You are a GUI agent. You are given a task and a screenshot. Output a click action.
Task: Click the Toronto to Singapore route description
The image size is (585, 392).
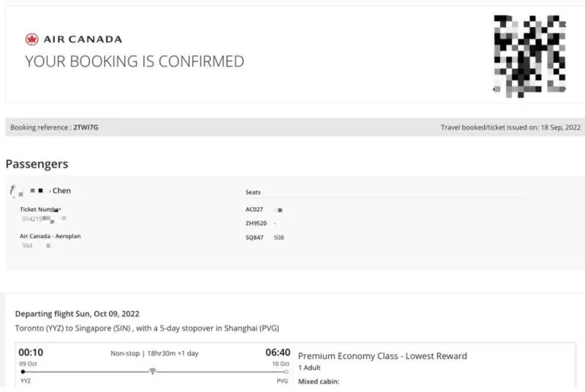point(147,328)
